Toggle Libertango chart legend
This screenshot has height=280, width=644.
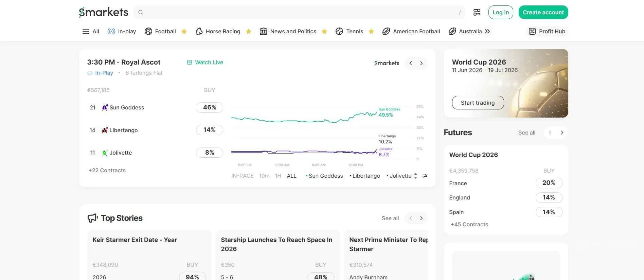365,176
